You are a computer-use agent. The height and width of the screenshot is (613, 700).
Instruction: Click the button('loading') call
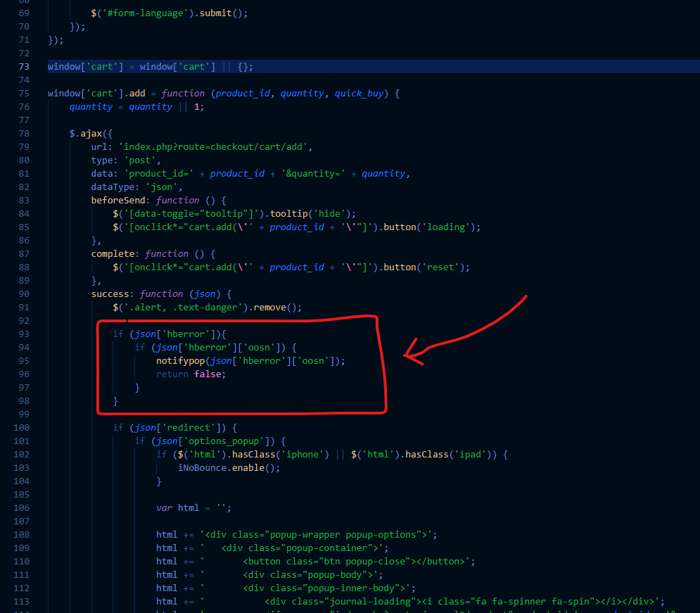pos(429,227)
